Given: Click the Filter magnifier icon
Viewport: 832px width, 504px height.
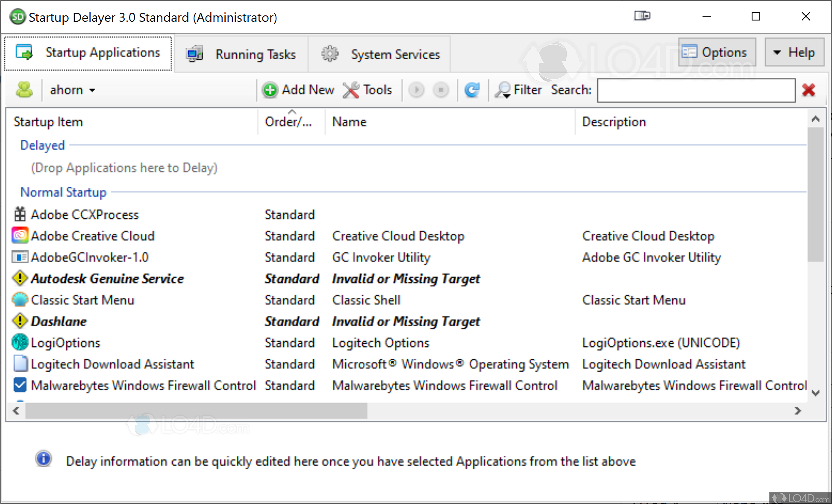Looking at the screenshot, I should click(x=503, y=90).
